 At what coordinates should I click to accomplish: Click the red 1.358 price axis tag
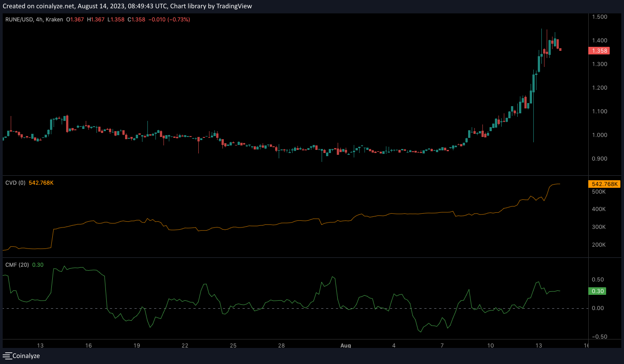point(599,51)
